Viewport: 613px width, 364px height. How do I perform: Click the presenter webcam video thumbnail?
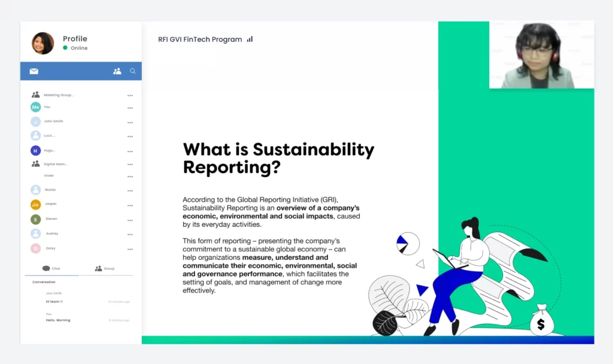tap(541, 55)
